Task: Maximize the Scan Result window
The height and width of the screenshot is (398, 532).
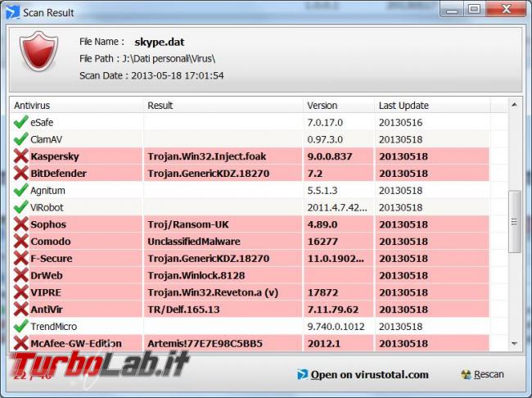Action: click(474, 10)
